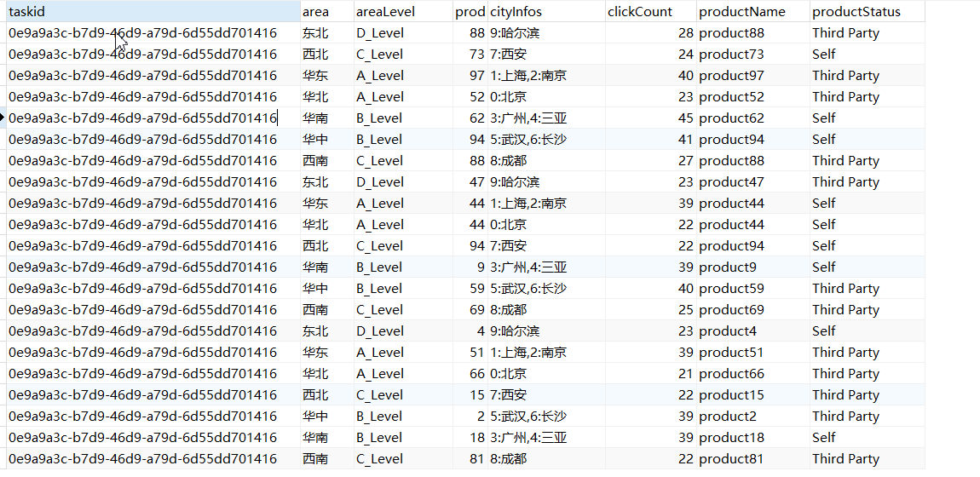This screenshot has height=477, width=980.
Task: Select A_Level in product51 row
Action: tap(402, 352)
